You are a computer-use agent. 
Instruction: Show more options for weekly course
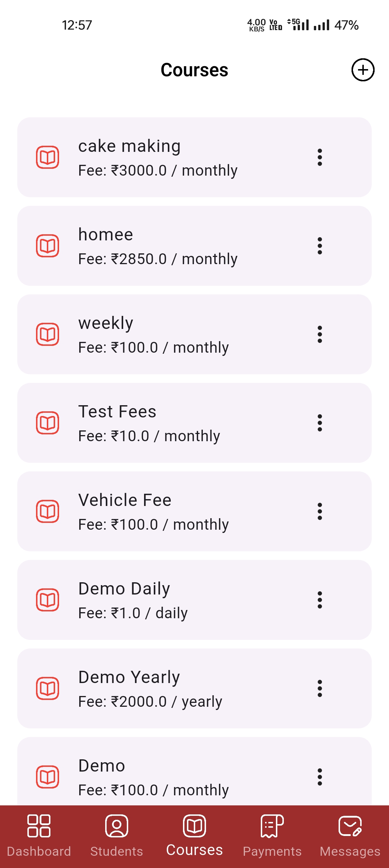coord(319,334)
